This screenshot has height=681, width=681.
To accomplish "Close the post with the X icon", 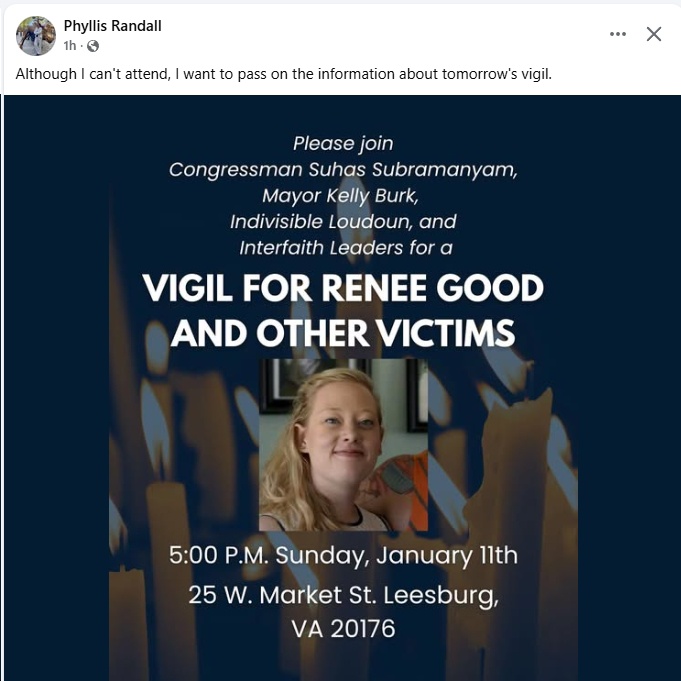I will tap(654, 34).
